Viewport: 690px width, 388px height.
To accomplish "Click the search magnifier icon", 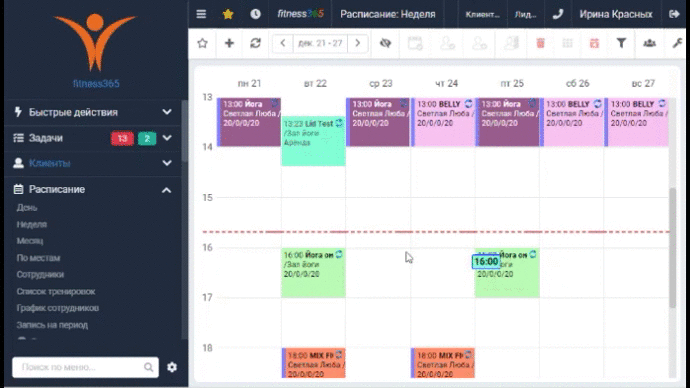I will (x=148, y=367).
